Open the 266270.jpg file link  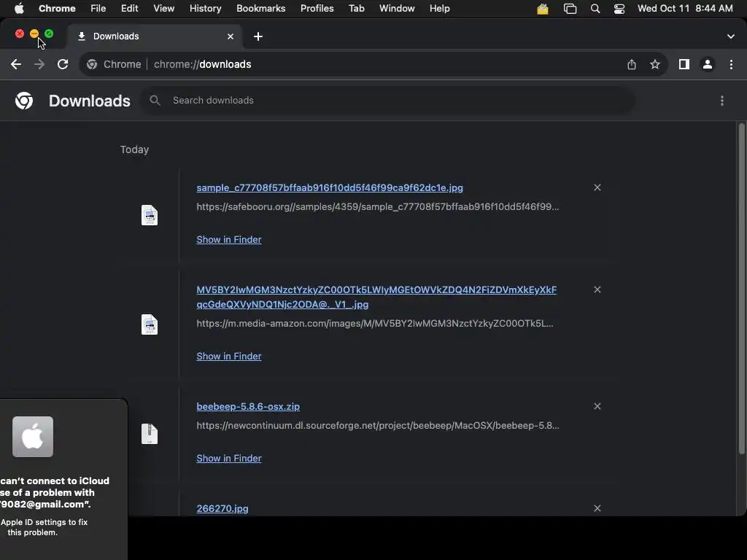click(x=222, y=508)
